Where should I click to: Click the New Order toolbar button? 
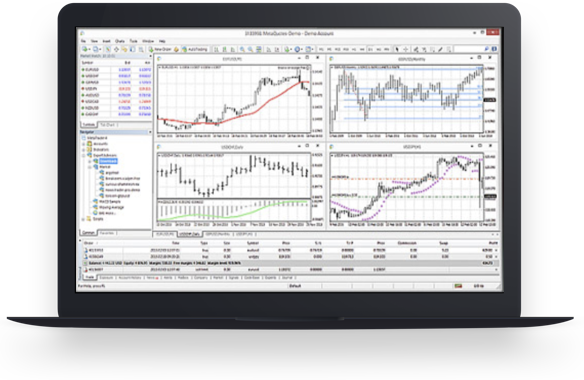[160, 49]
